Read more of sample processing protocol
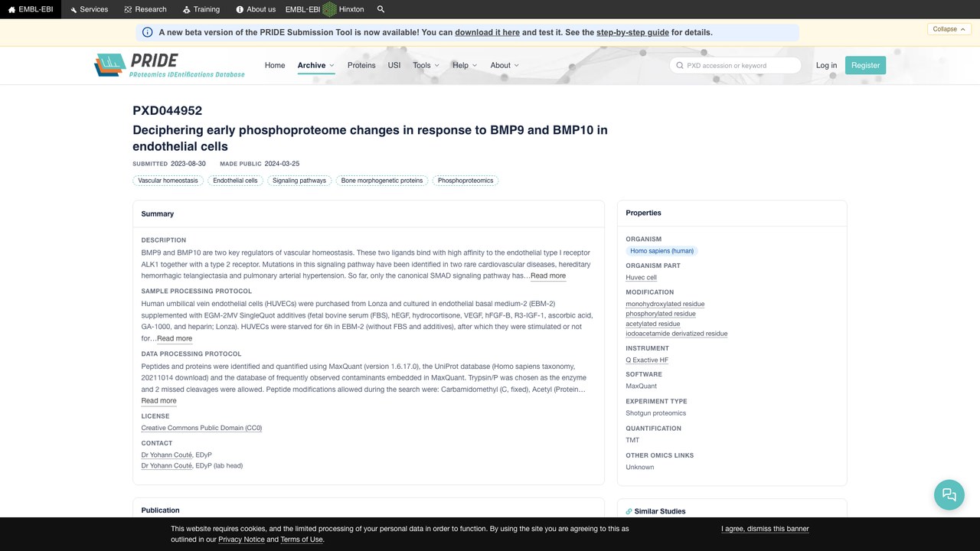Screen dimensions: 980x551 click(175, 338)
